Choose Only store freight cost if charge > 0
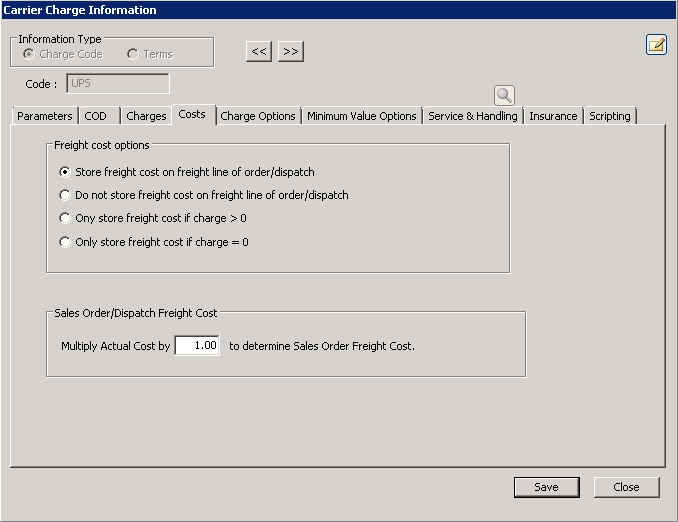This screenshot has width=678, height=522. pyautogui.click(x=66, y=218)
